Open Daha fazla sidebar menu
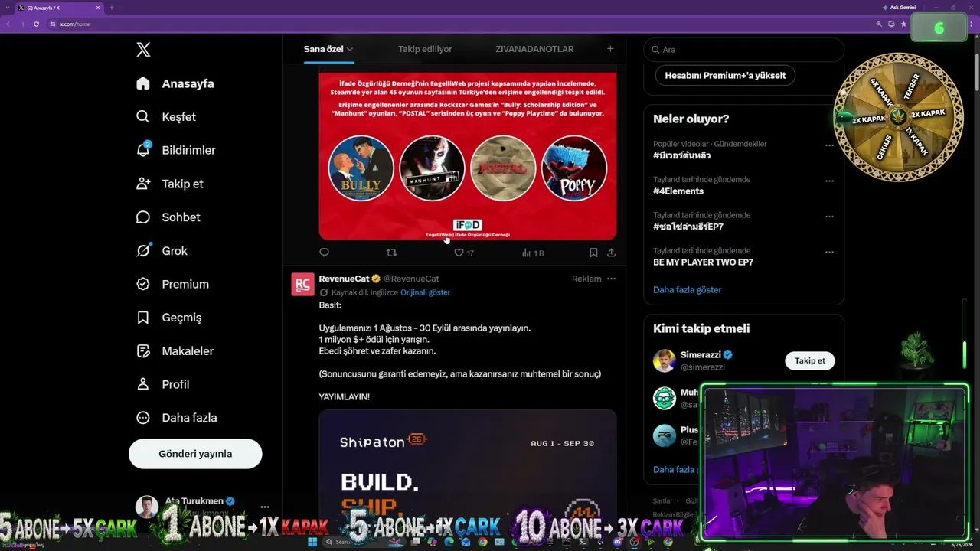 pyautogui.click(x=176, y=418)
